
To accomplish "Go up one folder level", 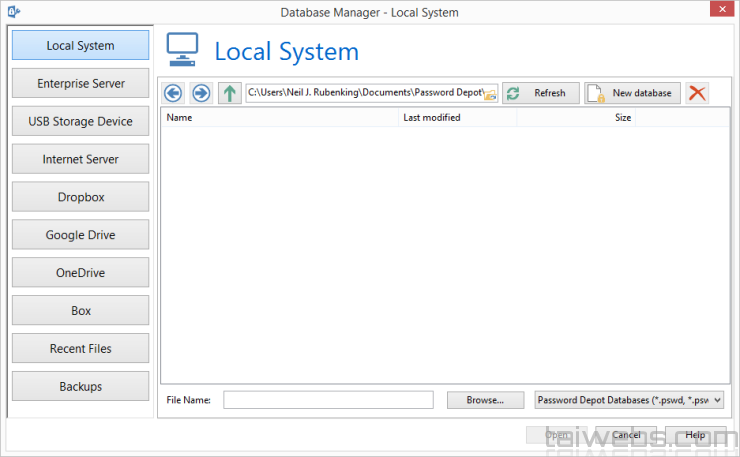I will point(229,93).
